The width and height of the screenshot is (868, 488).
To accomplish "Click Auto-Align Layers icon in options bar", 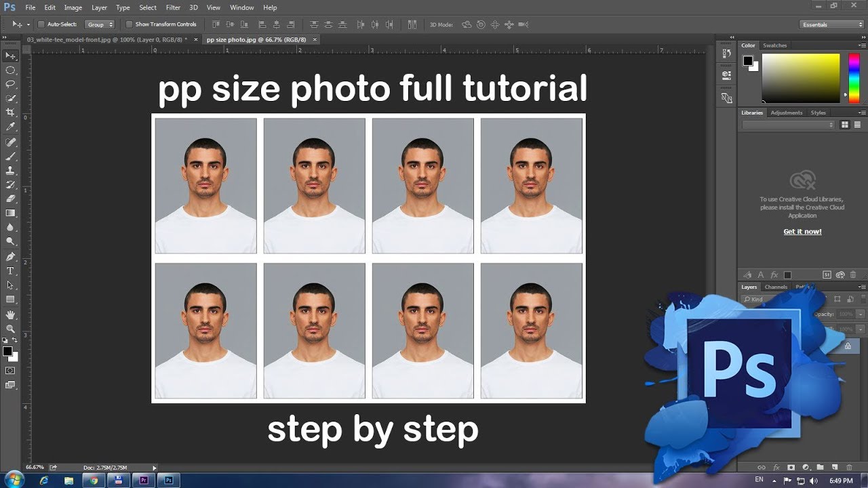I will (412, 24).
